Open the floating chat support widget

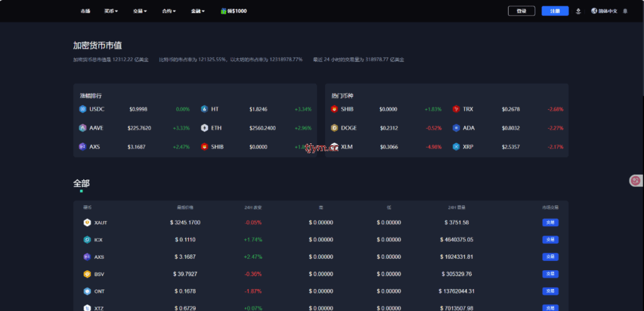click(x=635, y=181)
